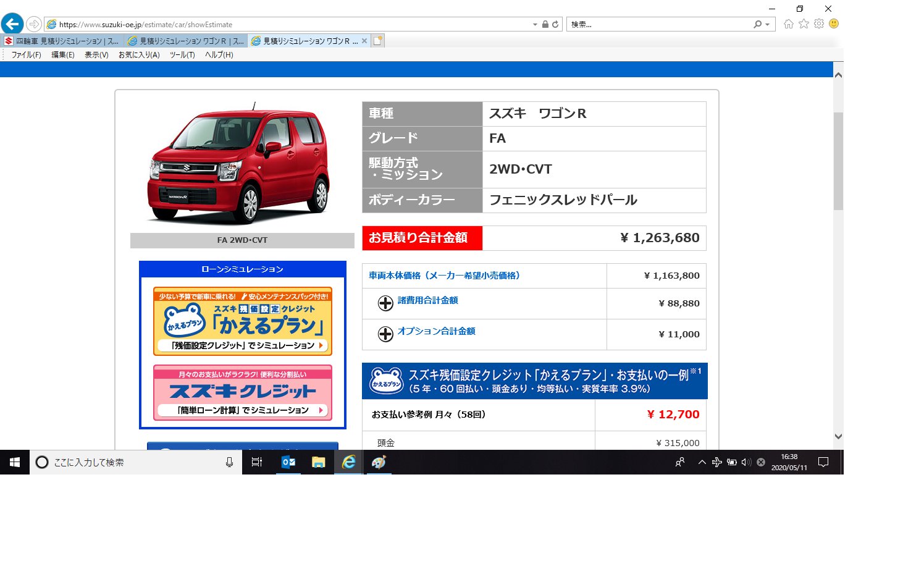The height and width of the screenshot is (561, 924).
Task: Open Task View from the taskbar
Action: tap(257, 462)
